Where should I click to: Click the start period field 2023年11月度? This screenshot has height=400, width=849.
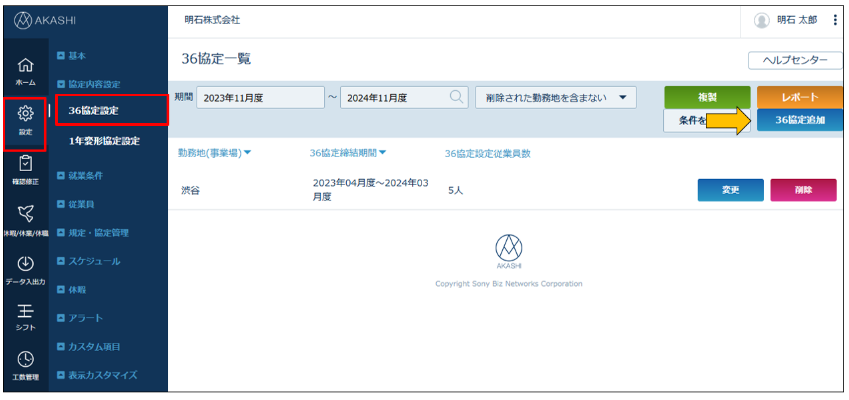pyautogui.click(x=257, y=97)
